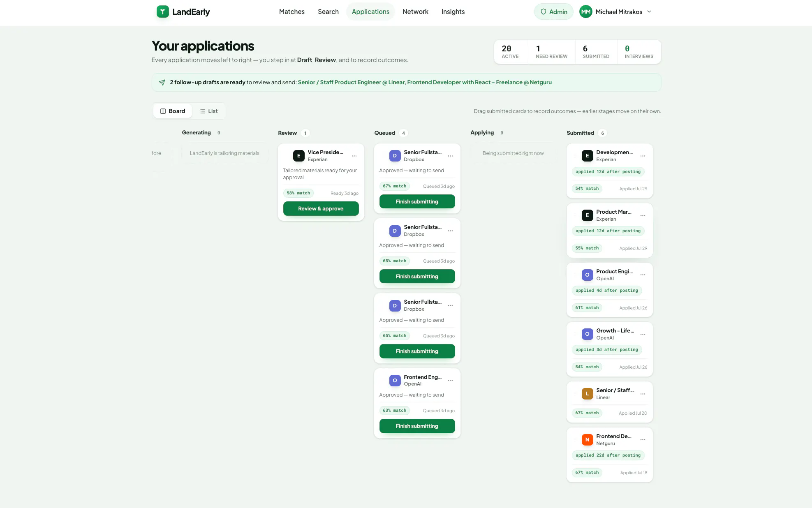This screenshot has height=508, width=812.
Task: Open the more-options menu on the Product Engi card
Action: point(643,275)
